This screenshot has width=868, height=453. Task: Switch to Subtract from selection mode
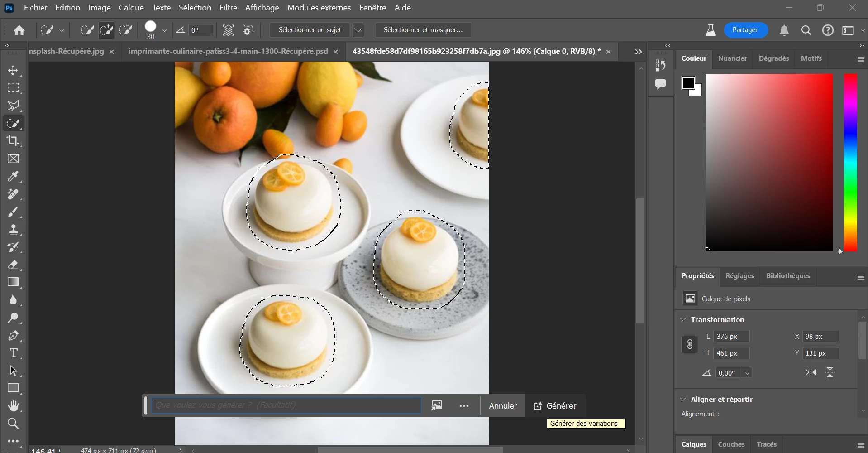click(x=125, y=30)
